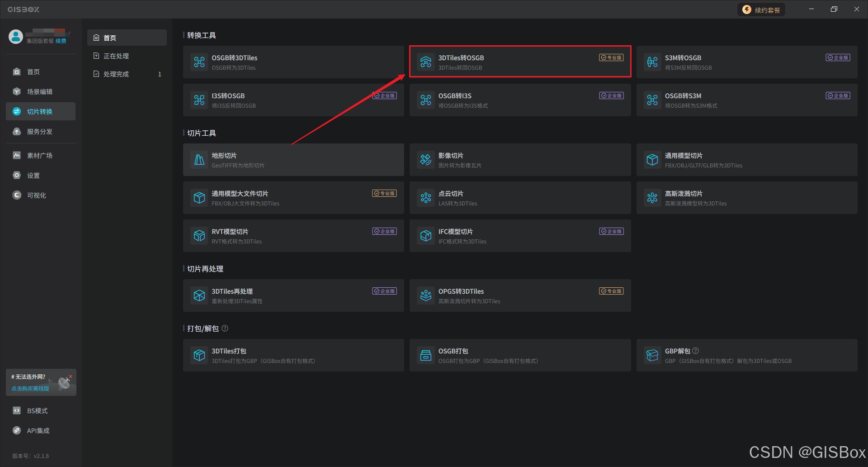This screenshot has height=467, width=868.
Task: Open the OSGB打包 card
Action: pos(520,355)
